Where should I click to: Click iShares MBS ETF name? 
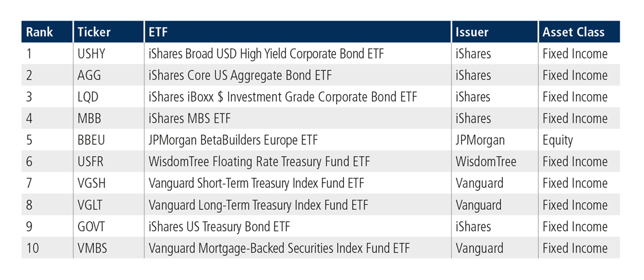pos(190,119)
